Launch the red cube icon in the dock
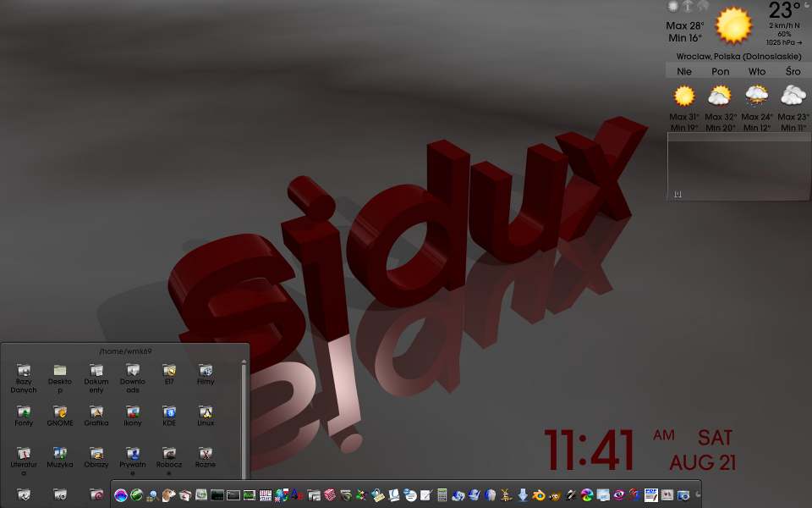 pos(330,495)
